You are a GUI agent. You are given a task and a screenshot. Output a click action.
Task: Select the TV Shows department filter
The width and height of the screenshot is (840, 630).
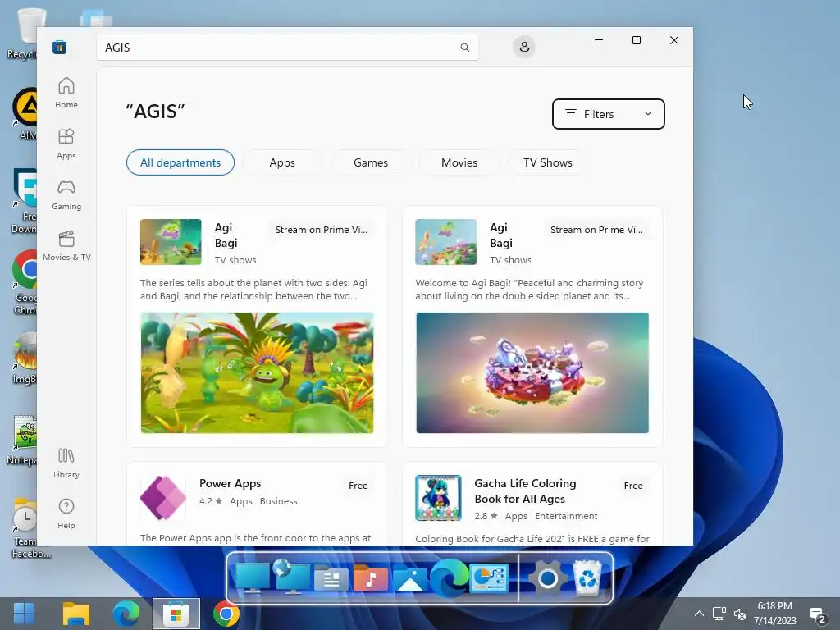[547, 162]
